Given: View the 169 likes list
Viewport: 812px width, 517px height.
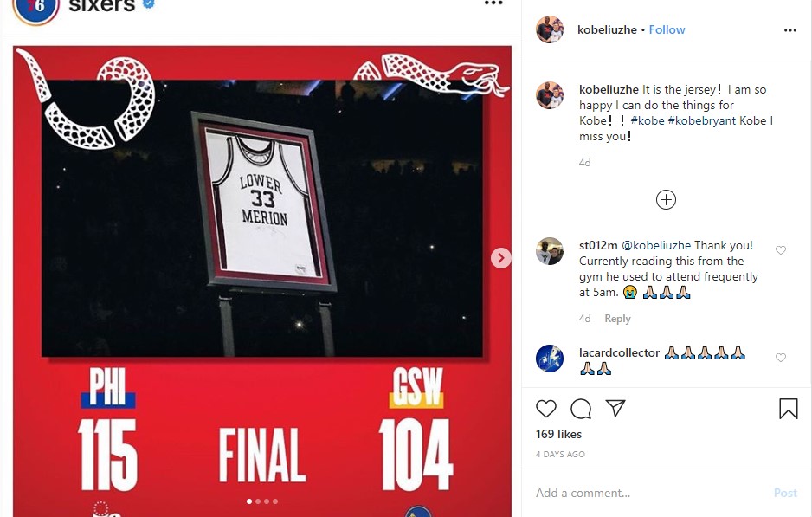Looking at the screenshot, I should tap(558, 434).
